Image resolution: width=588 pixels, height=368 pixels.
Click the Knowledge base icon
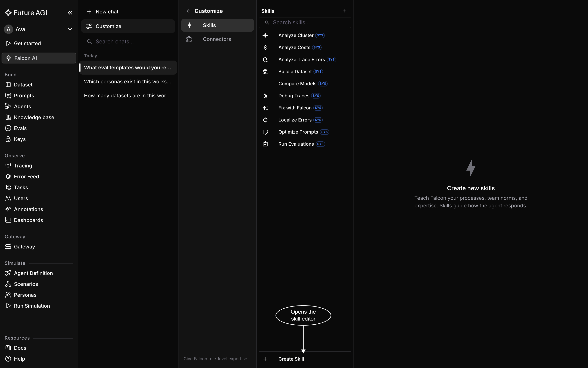pos(8,117)
